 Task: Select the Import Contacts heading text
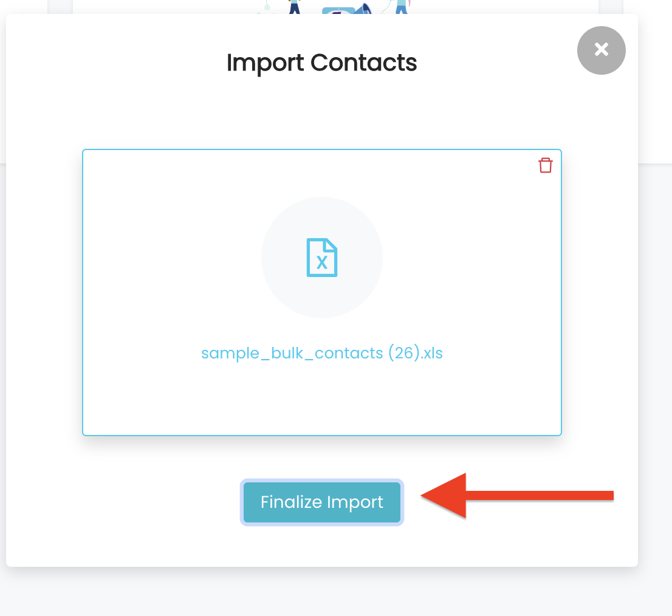(x=321, y=63)
